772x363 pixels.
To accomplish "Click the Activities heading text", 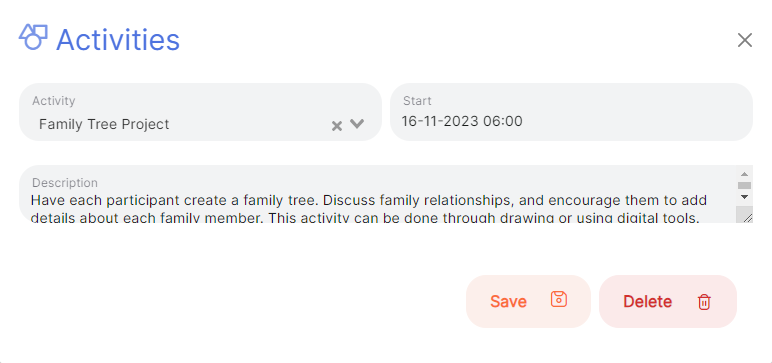I will (x=118, y=40).
